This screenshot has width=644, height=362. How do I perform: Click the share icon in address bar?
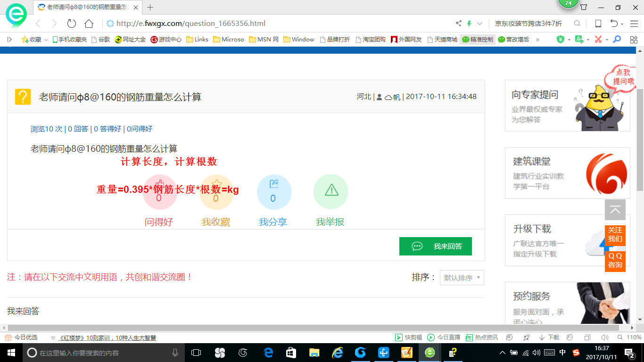click(459, 24)
